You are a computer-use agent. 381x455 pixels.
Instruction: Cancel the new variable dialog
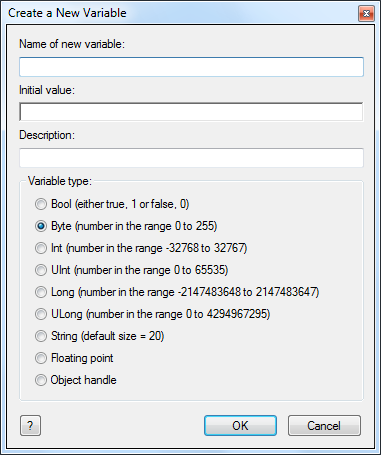click(324, 425)
